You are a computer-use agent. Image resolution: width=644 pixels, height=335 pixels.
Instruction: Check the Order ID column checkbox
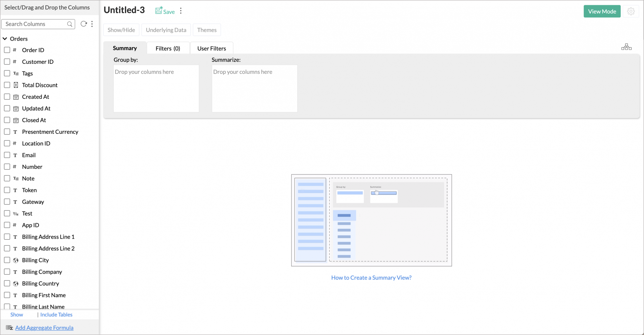click(x=7, y=50)
